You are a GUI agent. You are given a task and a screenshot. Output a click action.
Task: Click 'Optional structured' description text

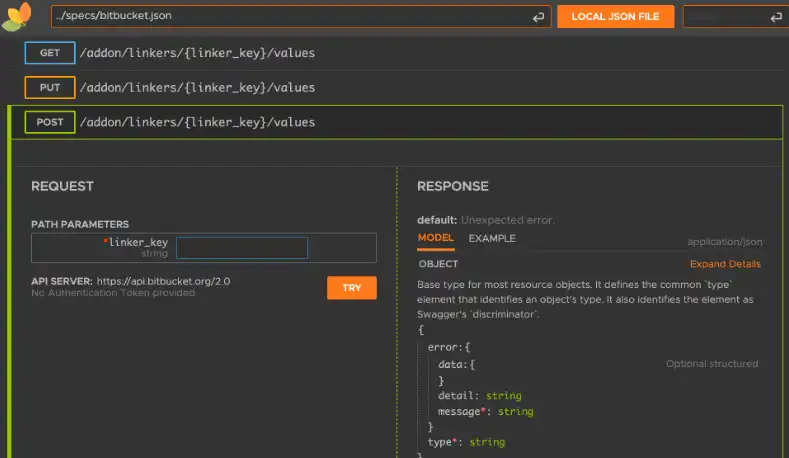coord(712,364)
